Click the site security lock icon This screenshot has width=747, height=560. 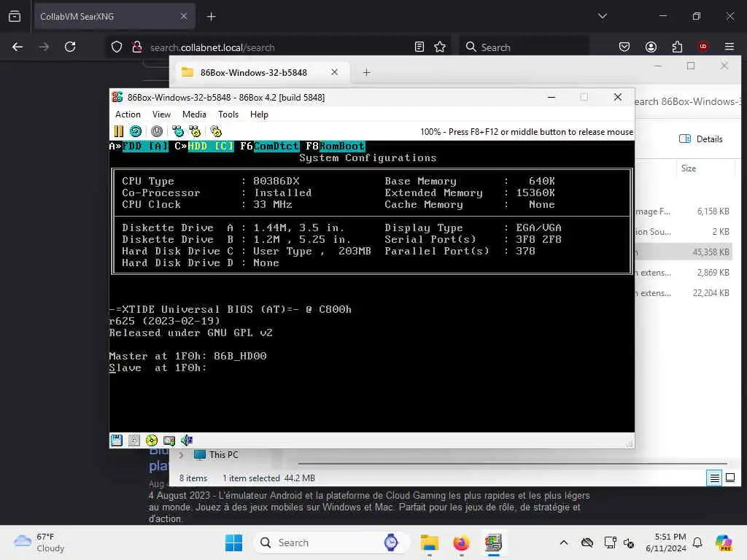(137, 47)
